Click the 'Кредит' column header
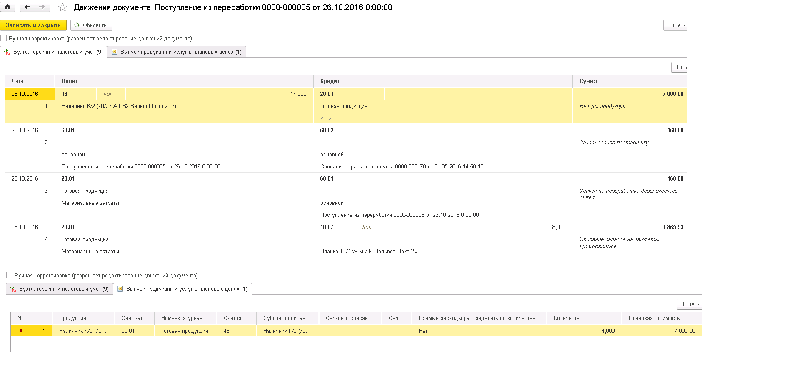The width and height of the screenshot is (800, 368). (443, 81)
